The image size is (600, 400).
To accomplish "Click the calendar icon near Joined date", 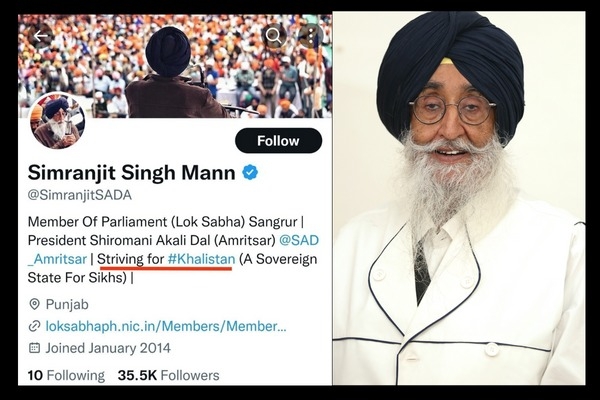I will tap(34, 348).
